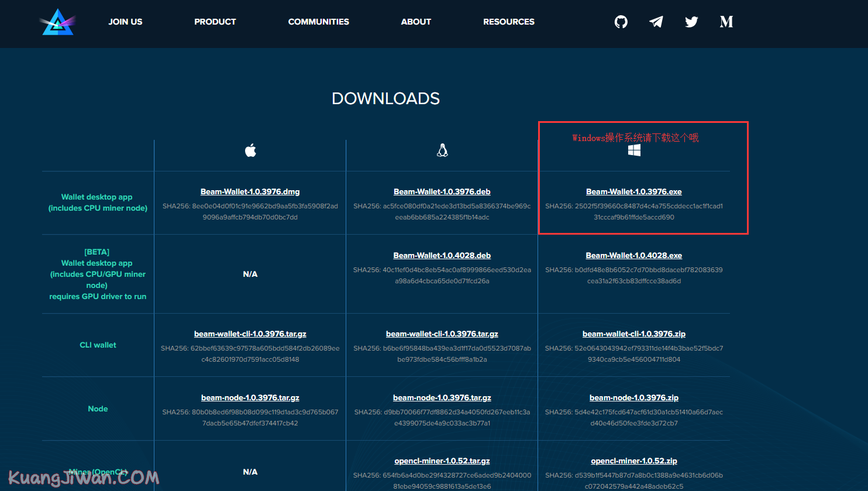The width and height of the screenshot is (868, 491).
Task: Download Beam-Wallet-1.0.4028.exe beta installer
Action: click(634, 256)
